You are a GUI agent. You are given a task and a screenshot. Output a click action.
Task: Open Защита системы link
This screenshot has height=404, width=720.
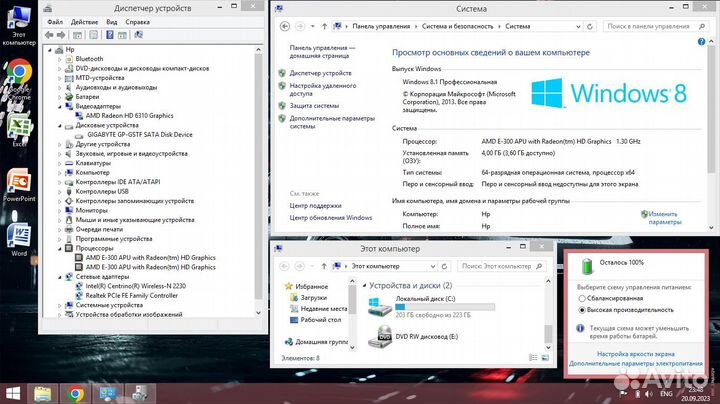point(314,106)
